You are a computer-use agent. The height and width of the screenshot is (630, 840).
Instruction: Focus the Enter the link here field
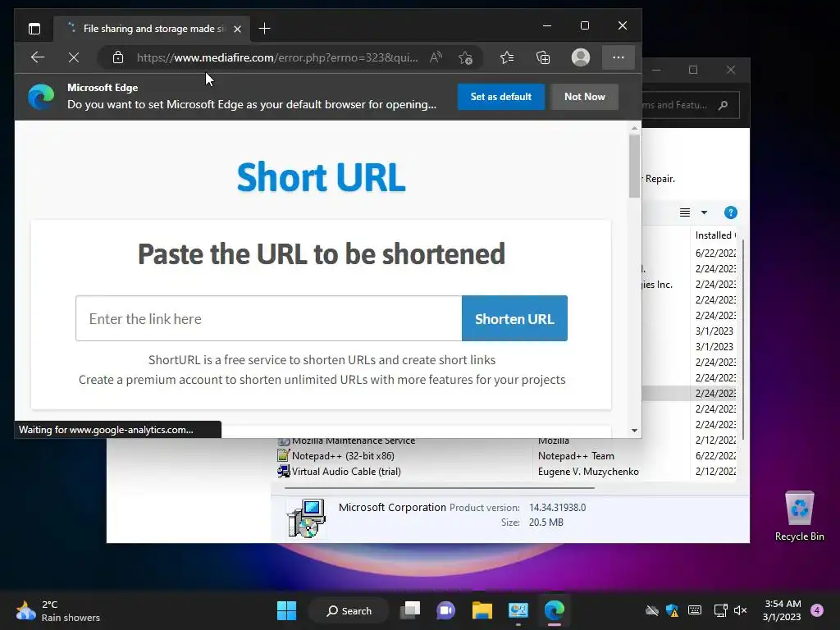268,318
